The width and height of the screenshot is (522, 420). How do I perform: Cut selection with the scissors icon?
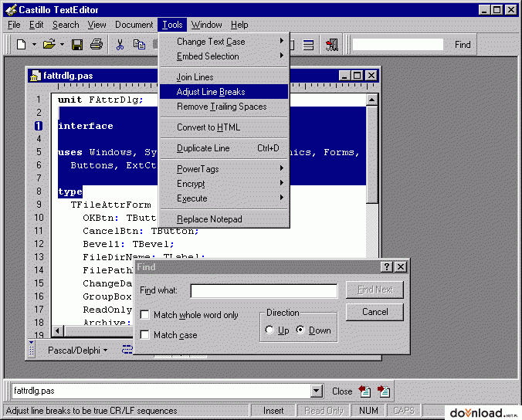[x=120, y=44]
